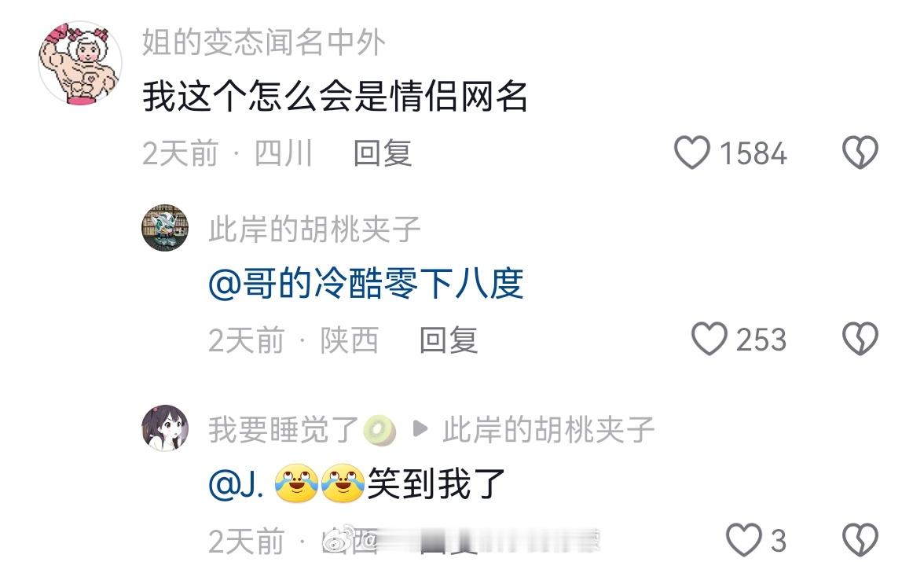Screen dimensions: 924x562
Task: Select comment text 我这个怎么会是情侣网名
Action: 335,97
